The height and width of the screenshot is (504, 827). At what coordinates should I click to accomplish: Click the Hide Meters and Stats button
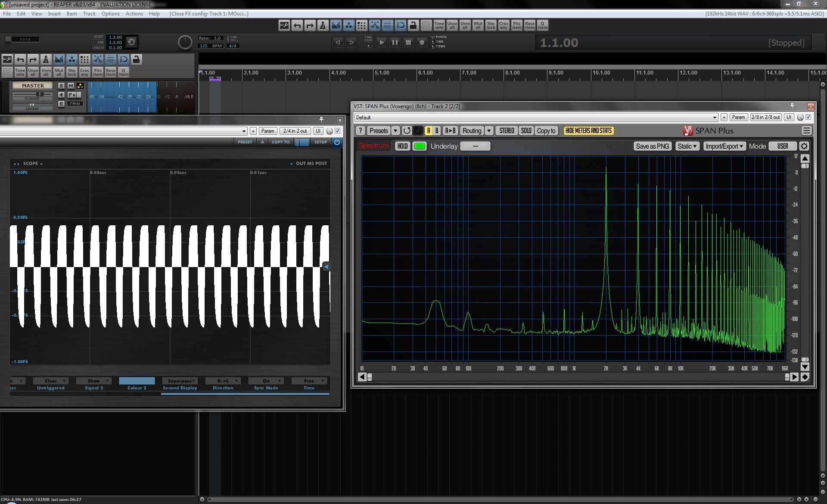click(588, 131)
